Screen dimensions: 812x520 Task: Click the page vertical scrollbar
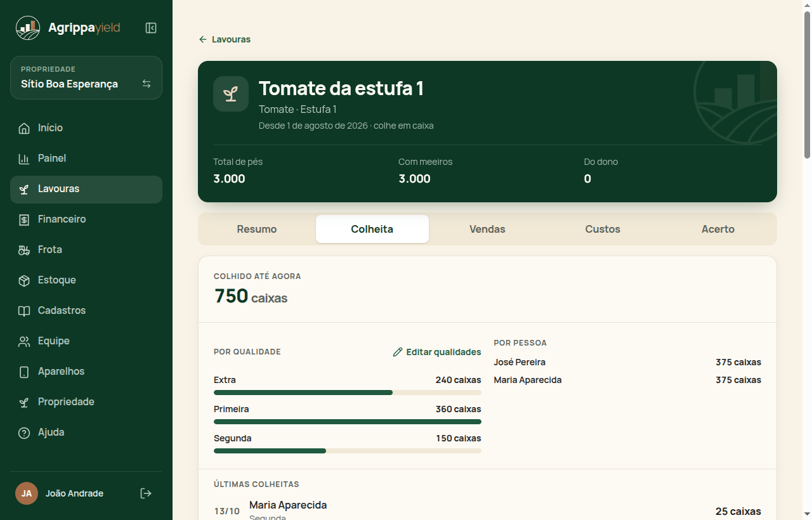click(807, 260)
